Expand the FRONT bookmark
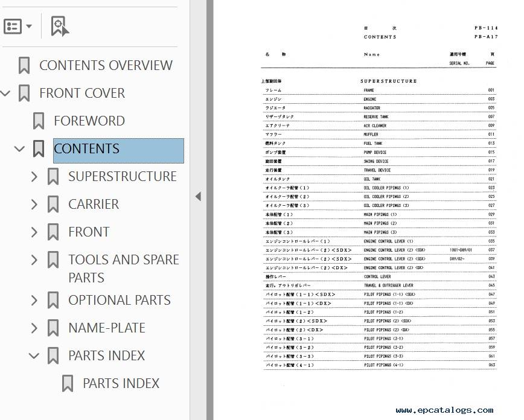This screenshot has height=420, width=524. pos(34,232)
